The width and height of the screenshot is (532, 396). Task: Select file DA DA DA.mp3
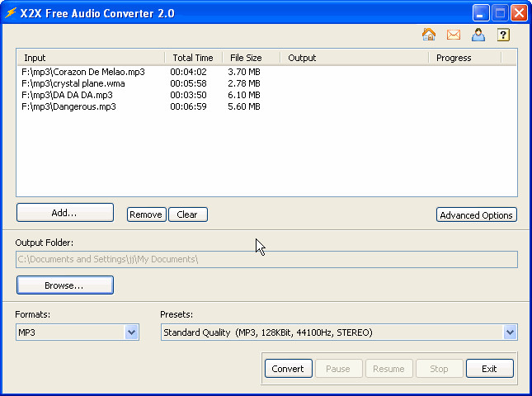67,95
